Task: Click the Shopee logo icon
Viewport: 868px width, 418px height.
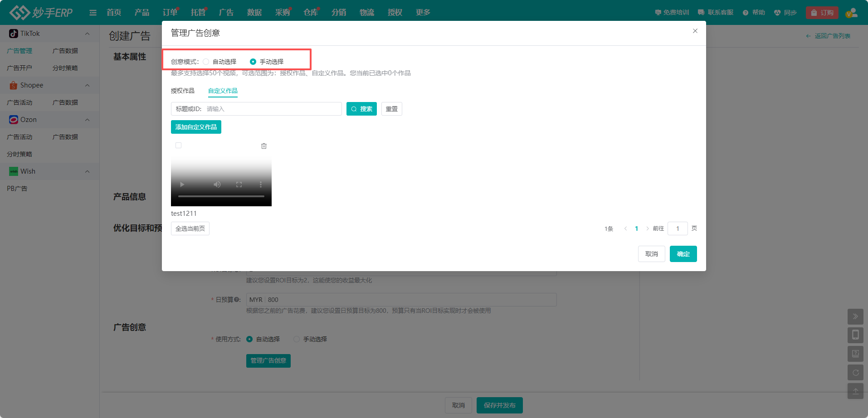Action: point(14,85)
